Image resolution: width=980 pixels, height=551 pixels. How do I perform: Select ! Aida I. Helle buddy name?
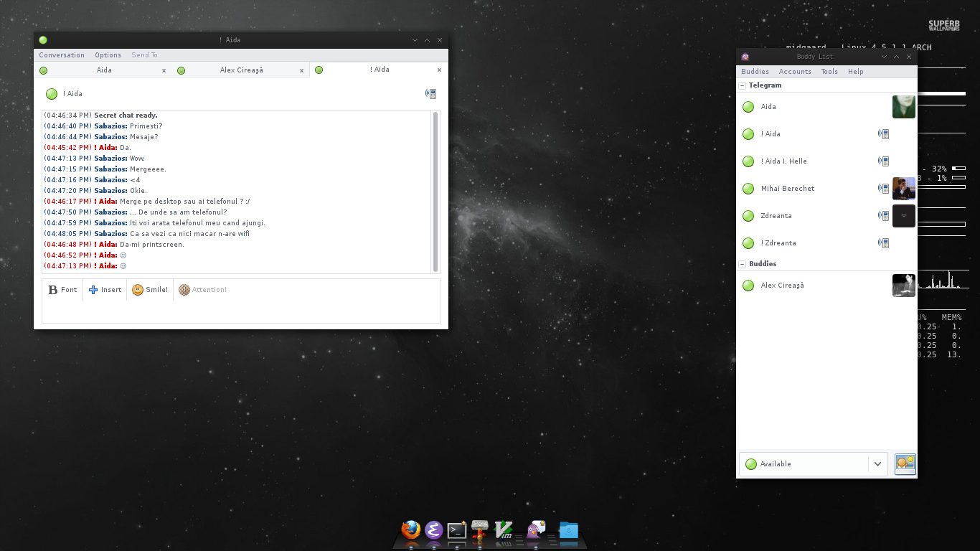(783, 161)
